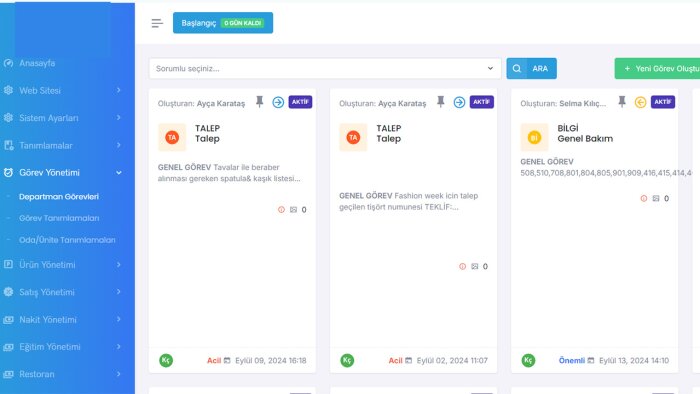Click Genel Bakım card title
This screenshot has width=700, height=394.
pyautogui.click(x=585, y=138)
